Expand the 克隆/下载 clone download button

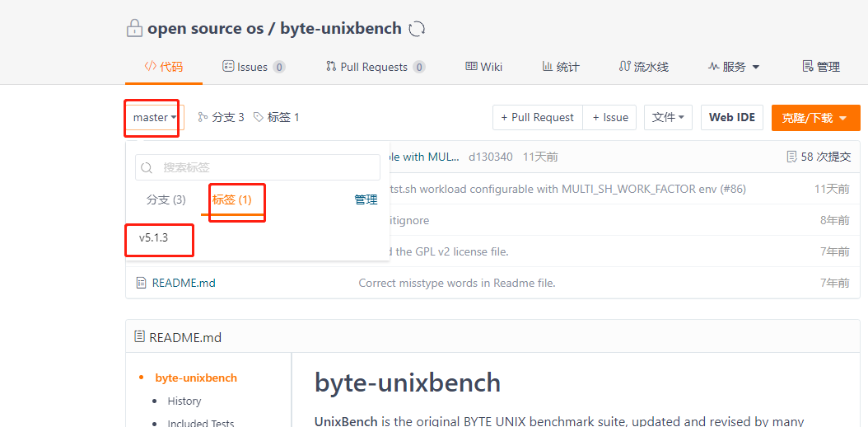[816, 117]
